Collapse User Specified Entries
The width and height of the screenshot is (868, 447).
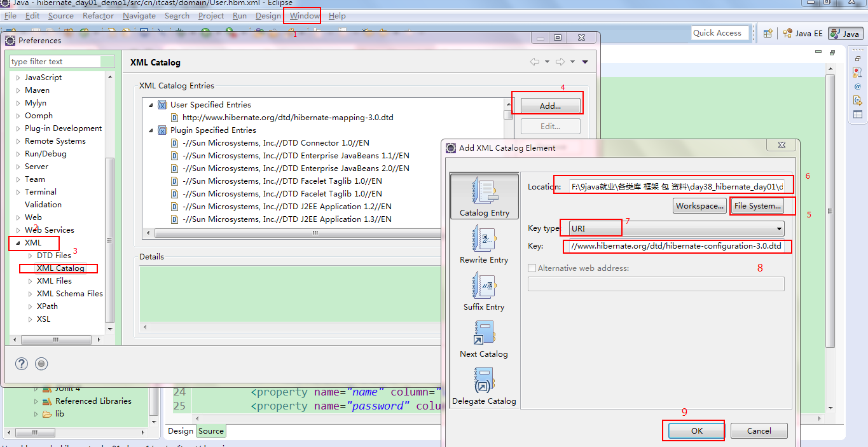tap(151, 105)
